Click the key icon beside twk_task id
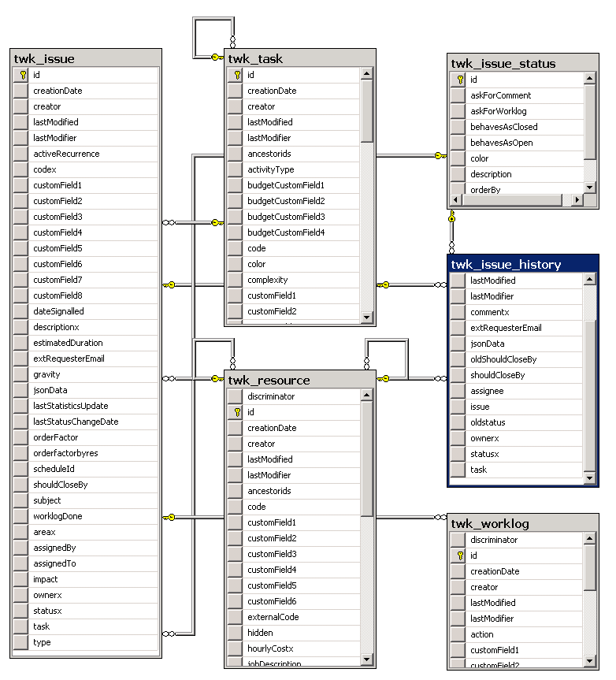The image size is (616, 680). tap(236, 75)
